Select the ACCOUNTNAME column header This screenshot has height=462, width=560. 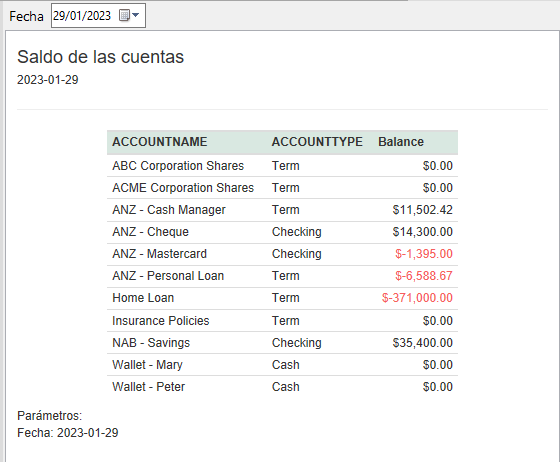pos(160,142)
